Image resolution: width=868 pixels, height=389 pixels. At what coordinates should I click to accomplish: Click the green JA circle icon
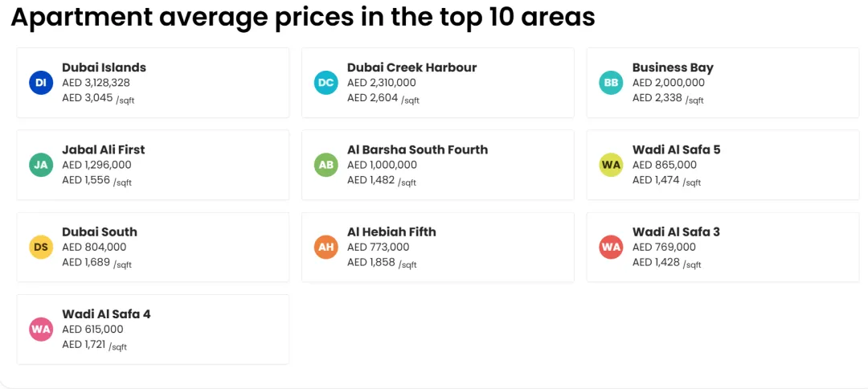tap(41, 165)
